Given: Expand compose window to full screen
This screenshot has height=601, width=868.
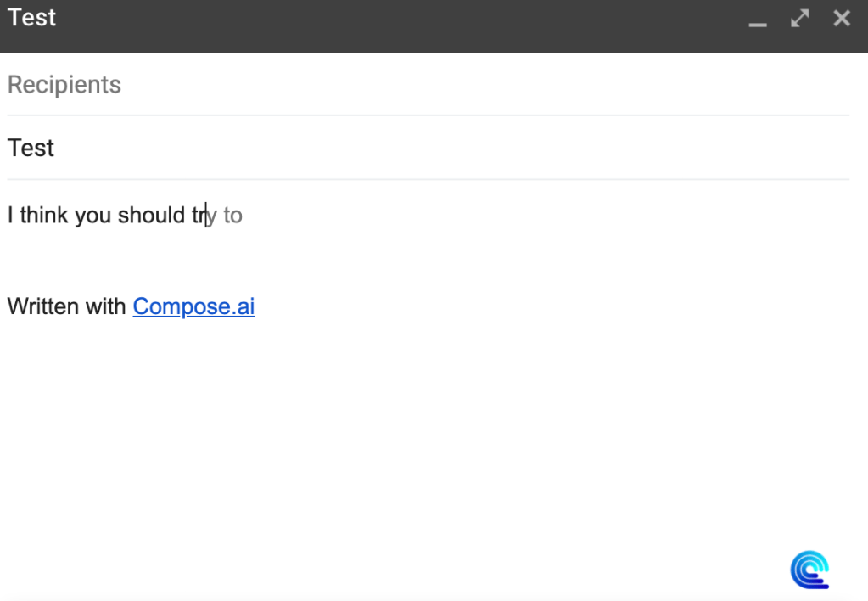Looking at the screenshot, I should click(799, 19).
